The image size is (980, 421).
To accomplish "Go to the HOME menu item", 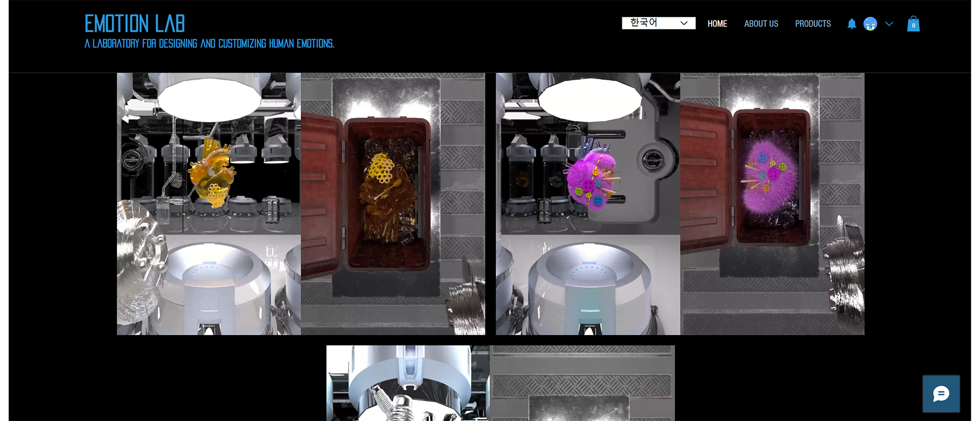I will (x=717, y=24).
